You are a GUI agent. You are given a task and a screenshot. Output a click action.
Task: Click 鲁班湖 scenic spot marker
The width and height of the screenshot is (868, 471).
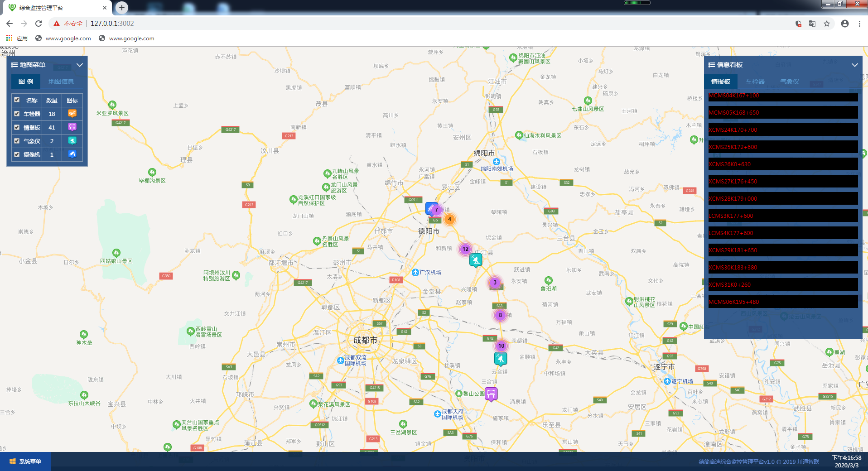[x=549, y=280]
